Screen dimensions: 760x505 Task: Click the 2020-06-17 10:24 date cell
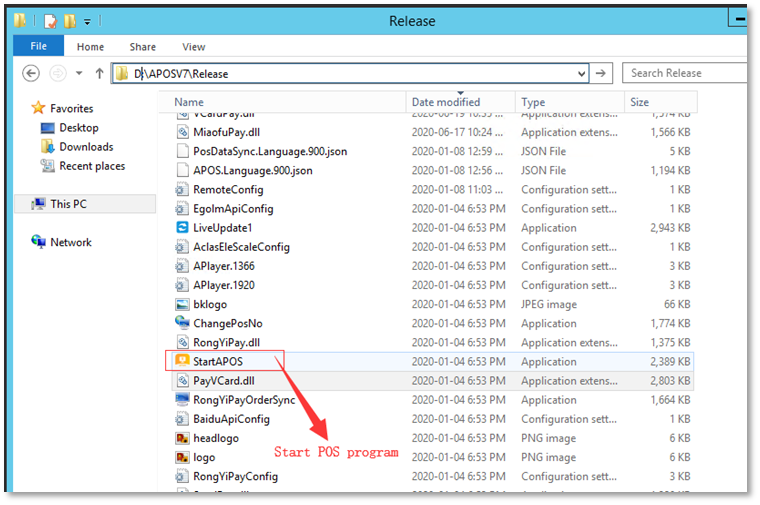point(457,132)
